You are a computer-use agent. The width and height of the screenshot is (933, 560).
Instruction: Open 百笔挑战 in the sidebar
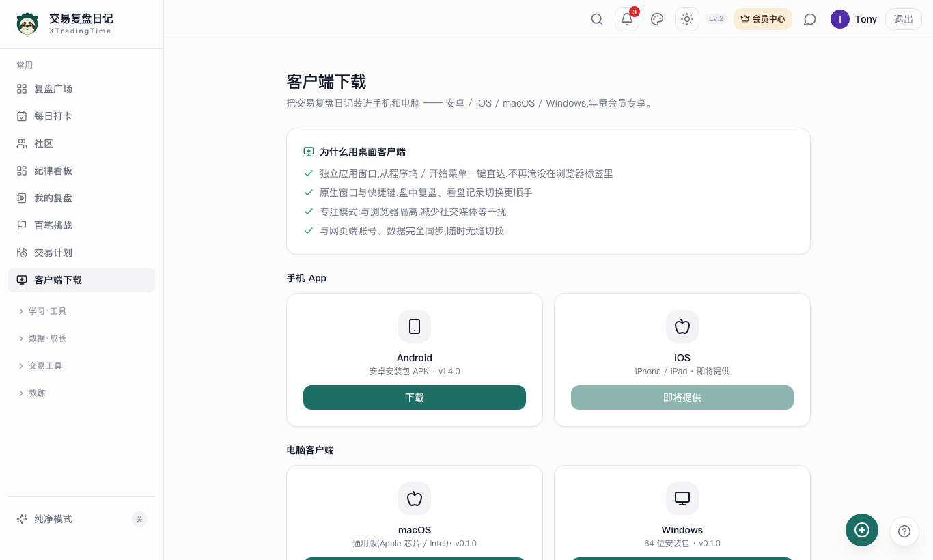tap(81, 225)
